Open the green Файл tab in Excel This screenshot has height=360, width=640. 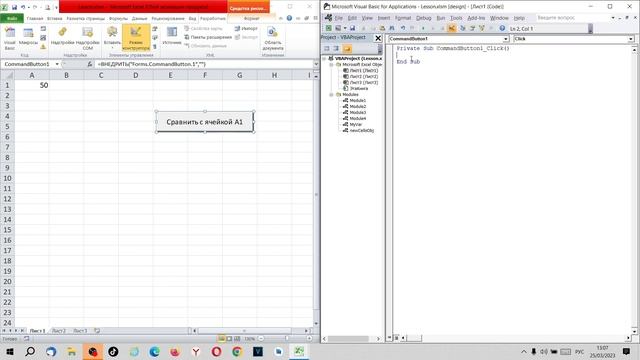[x=12, y=18]
